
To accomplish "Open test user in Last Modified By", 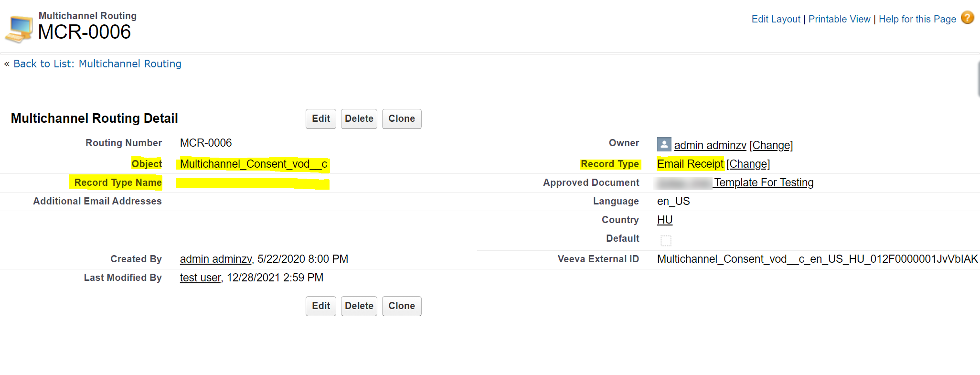I will [200, 278].
